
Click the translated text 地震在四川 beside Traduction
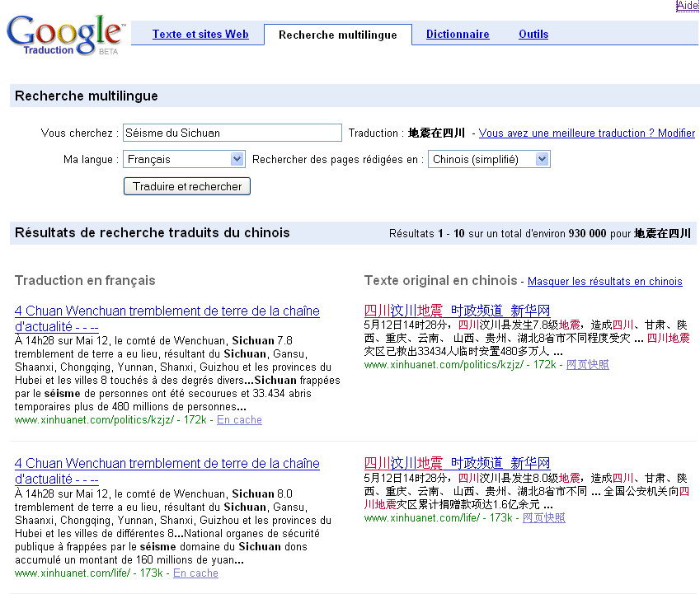click(437, 133)
